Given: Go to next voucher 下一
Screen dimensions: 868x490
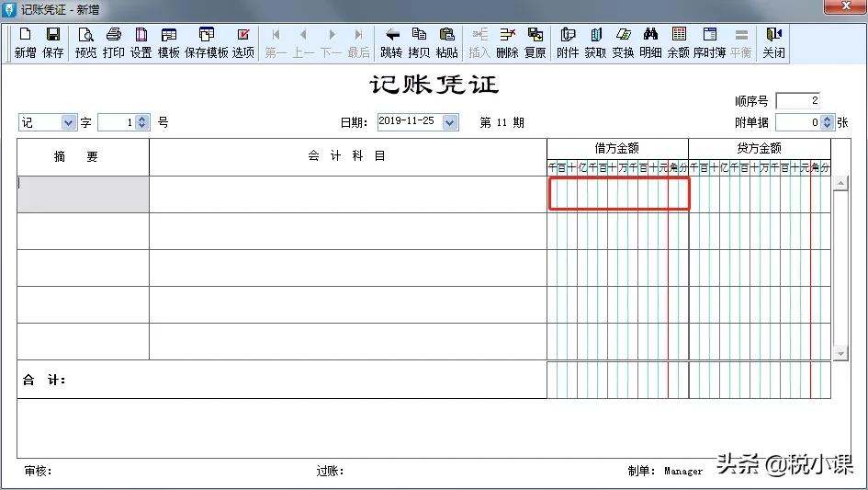Looking at the screenshot, I should [331, 42].
